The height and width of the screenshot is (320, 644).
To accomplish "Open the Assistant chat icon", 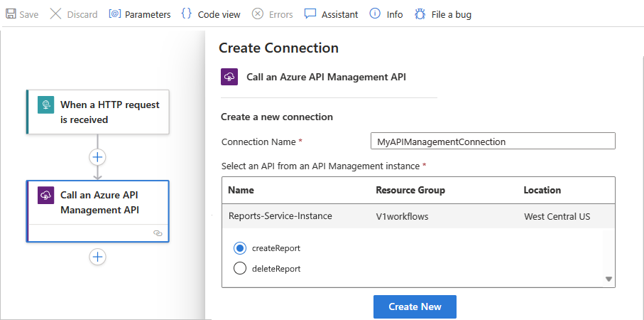I will tap(310, 14).
